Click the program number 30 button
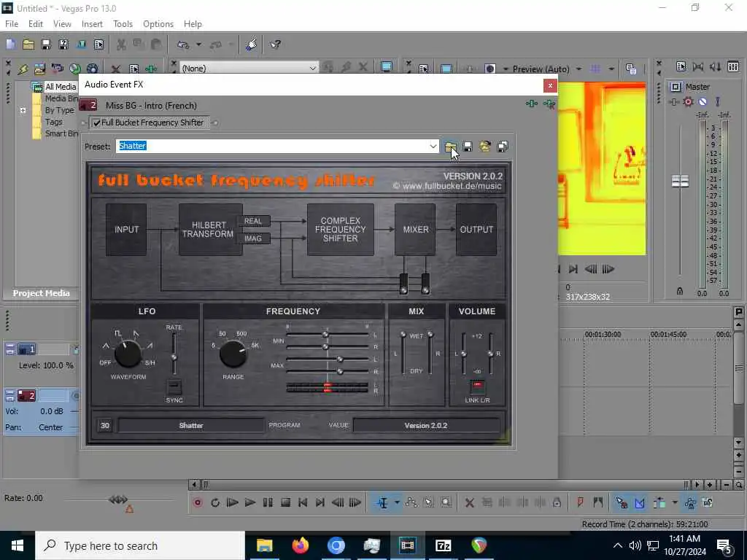Screen dimensions: 747x560 click(x=105, y=426)
